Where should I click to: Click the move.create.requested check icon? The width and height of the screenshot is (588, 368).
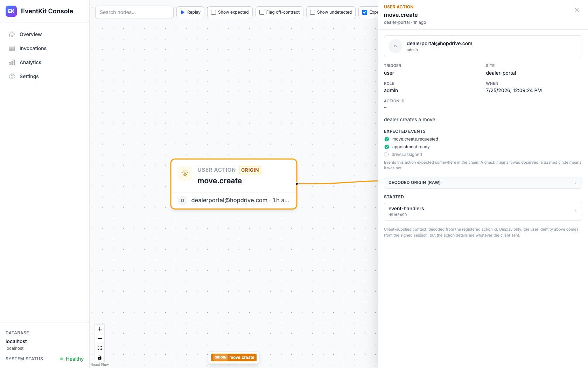tap(387, 139)
